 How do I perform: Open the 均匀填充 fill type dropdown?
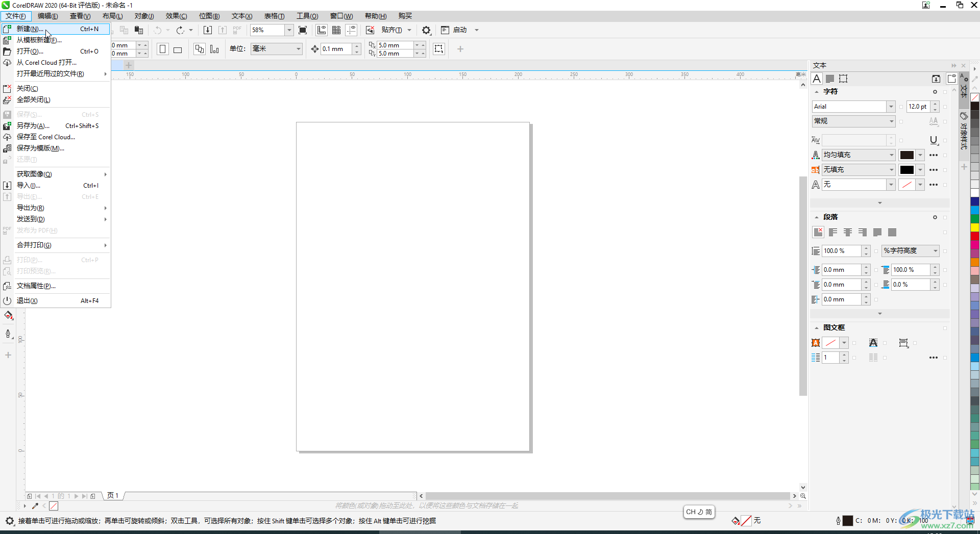[x=891, y=155]
